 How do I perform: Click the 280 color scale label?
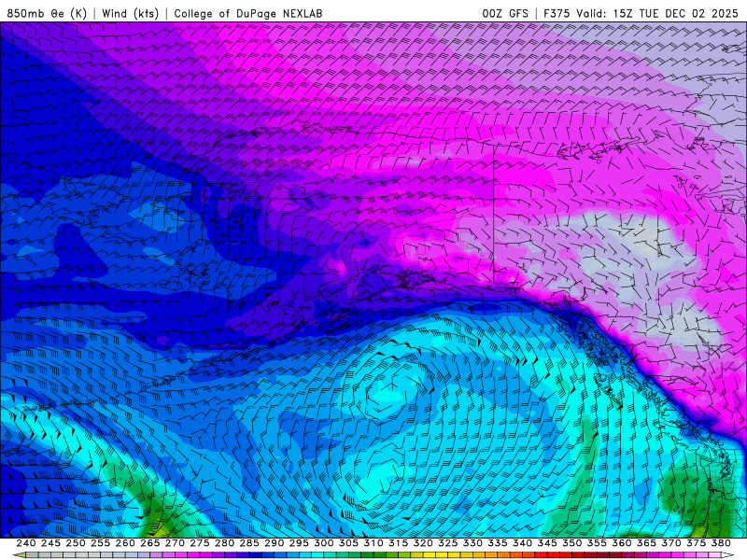(x=224, y=543)
